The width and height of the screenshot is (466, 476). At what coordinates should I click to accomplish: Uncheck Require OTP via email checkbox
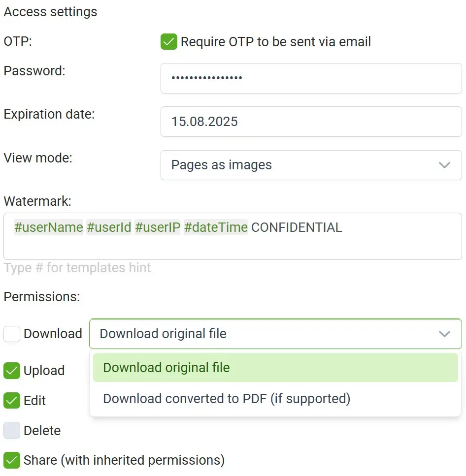[168, 42]
